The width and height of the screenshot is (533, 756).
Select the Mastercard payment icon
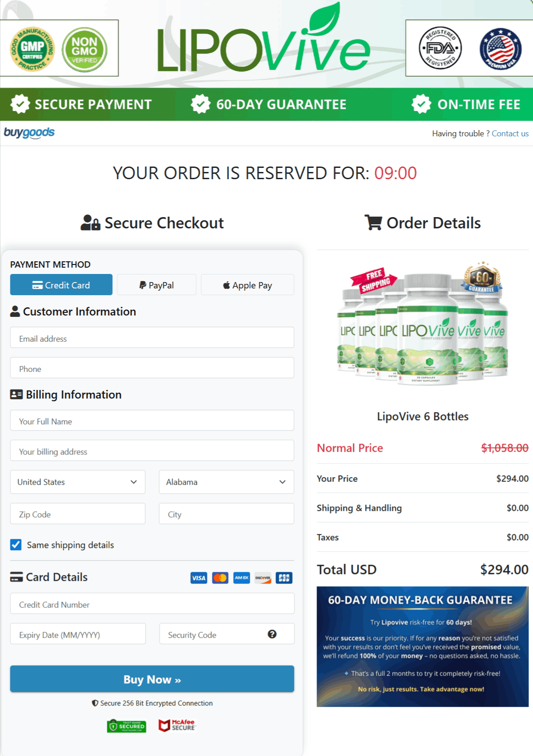tap(220, 578)
